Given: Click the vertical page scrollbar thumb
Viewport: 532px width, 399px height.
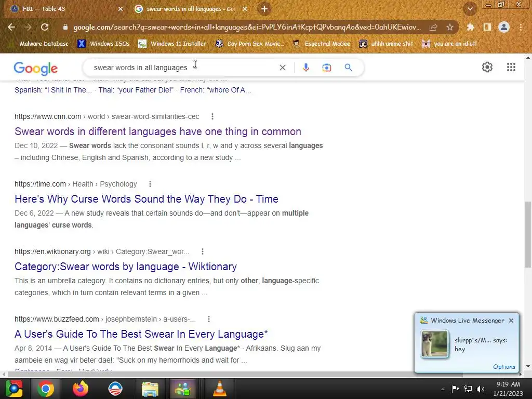Looking at the screenshot, I should (x=528, y=234).
